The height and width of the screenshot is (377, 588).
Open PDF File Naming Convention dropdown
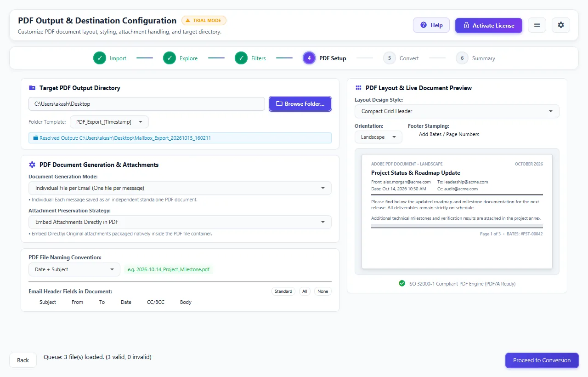tap(74, 269)
